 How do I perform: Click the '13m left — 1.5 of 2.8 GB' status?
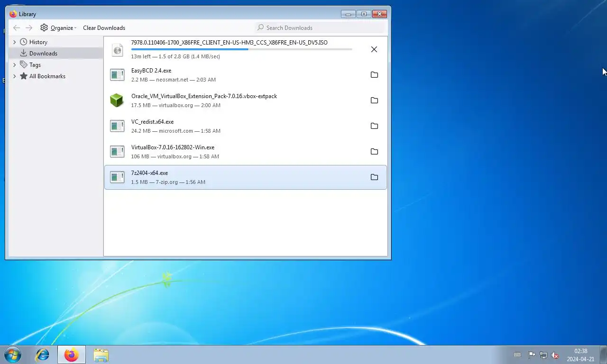175,56
